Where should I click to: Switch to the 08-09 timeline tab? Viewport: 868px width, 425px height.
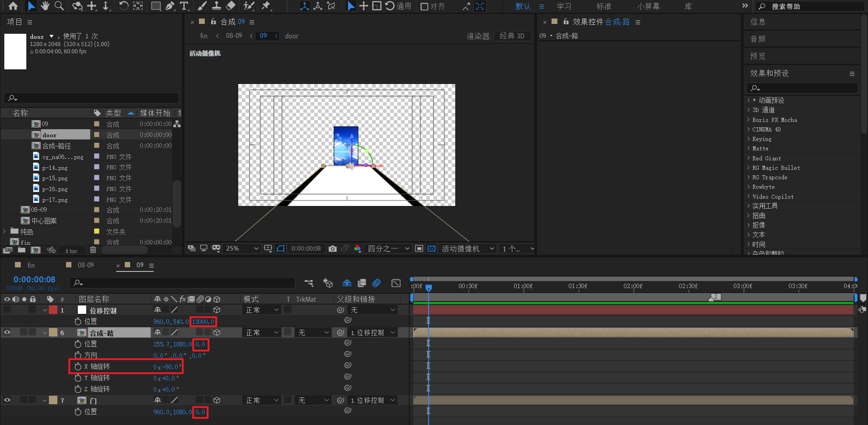point(86,265)
